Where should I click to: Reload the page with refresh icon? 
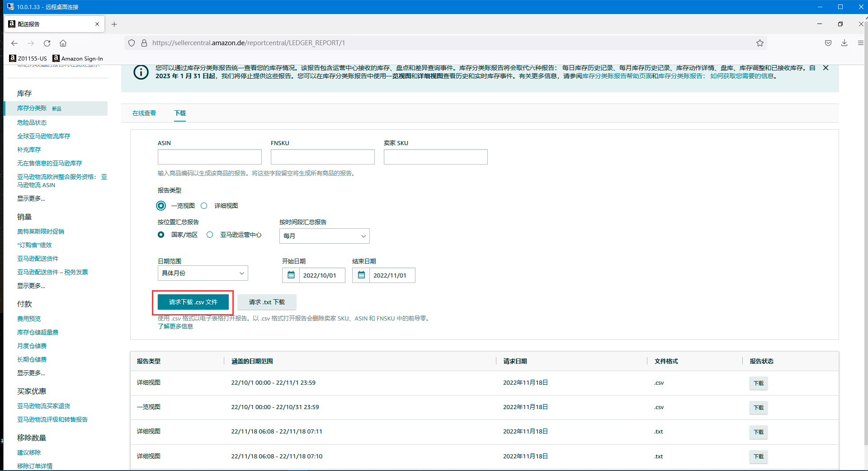(47, 43)
